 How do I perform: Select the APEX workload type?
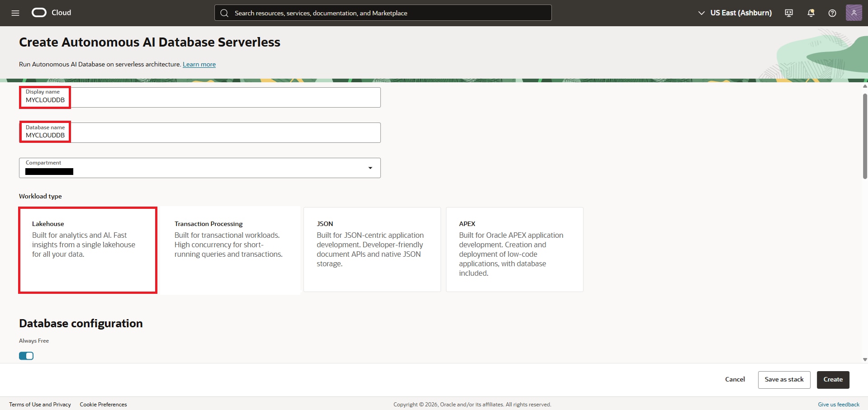click(515, 250)
